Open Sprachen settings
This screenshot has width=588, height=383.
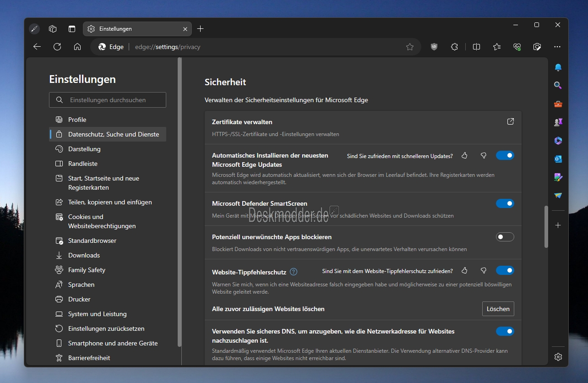(x=108, y=285)
